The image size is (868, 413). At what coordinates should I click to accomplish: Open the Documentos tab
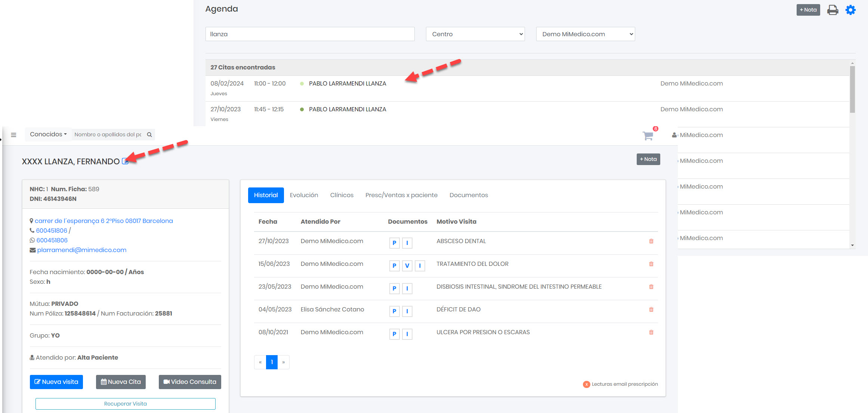coord(469,195)
